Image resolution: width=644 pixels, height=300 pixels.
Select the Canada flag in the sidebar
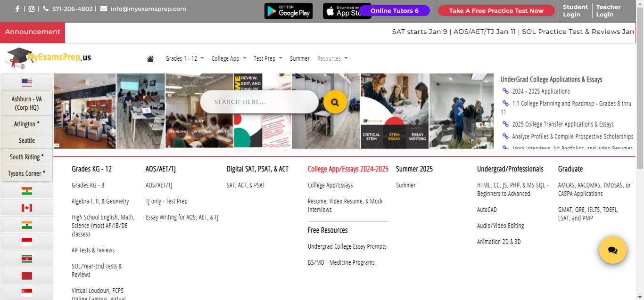click(27, 208)
